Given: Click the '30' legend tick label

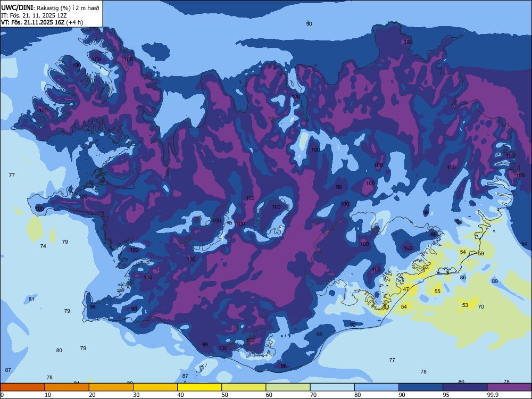Looking at the screenshot, I should [136, 395].
